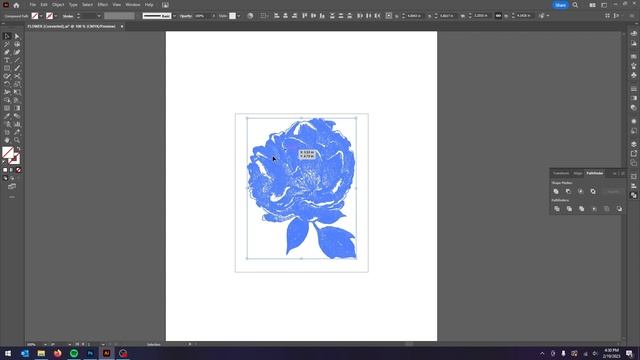Image resolution: width=640 pixels, height=360 pixels.
Task: Click Exclude in Pathfinder shape modes
Action: (593, 191)
